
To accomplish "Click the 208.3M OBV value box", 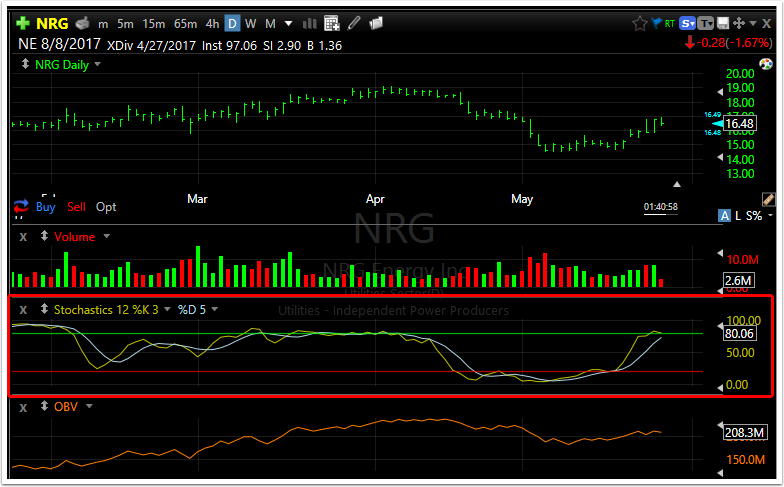I will pyautogui.click(x=744, y=432).
